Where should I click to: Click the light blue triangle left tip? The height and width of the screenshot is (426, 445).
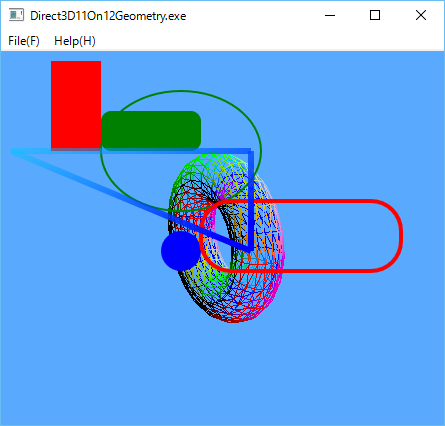coord(13,152)
